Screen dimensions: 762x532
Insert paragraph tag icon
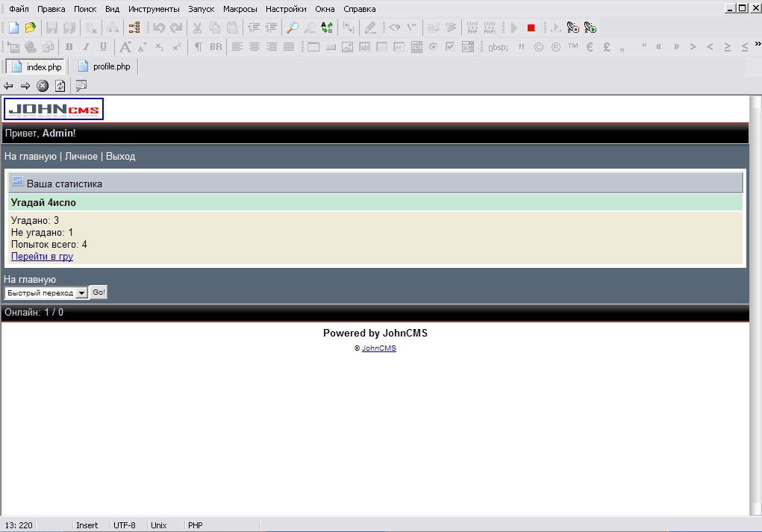pyautogui.click(x=199, y=47)
